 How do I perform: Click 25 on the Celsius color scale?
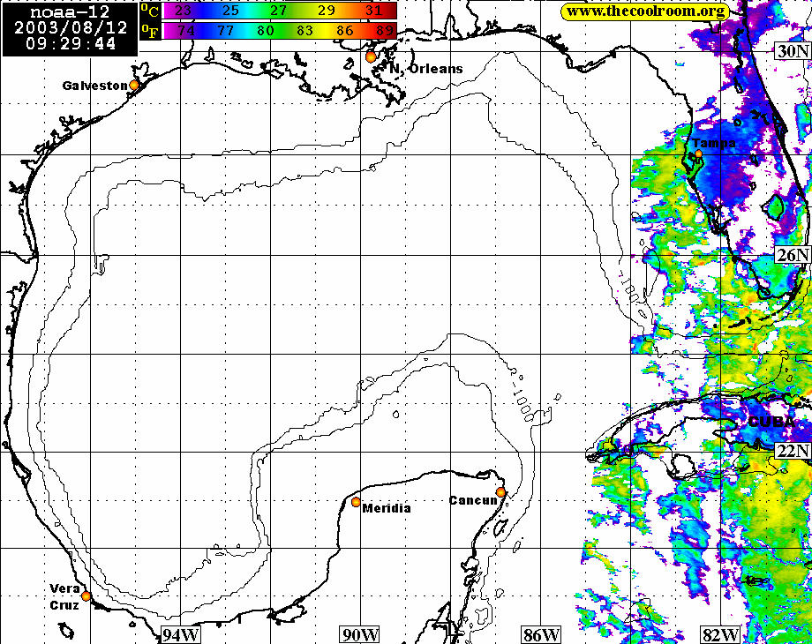click(x=230, y=11)
